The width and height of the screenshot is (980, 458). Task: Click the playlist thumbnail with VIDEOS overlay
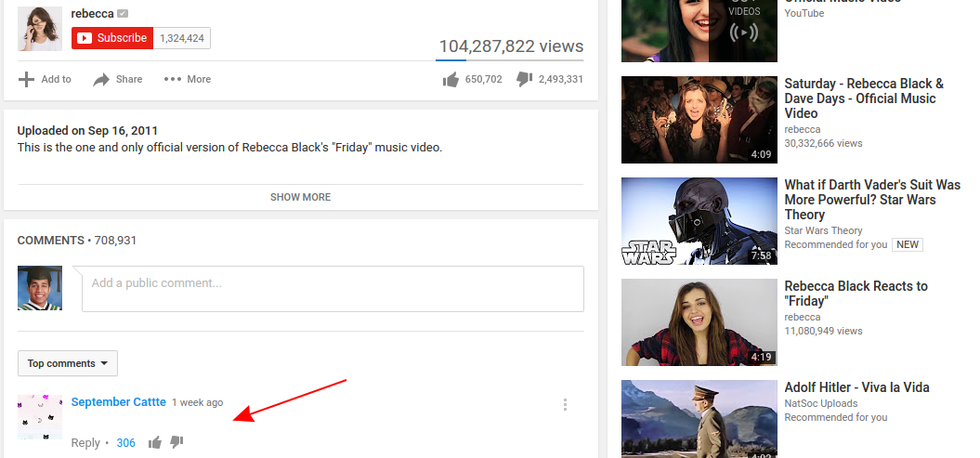click(x=699, y=32)
